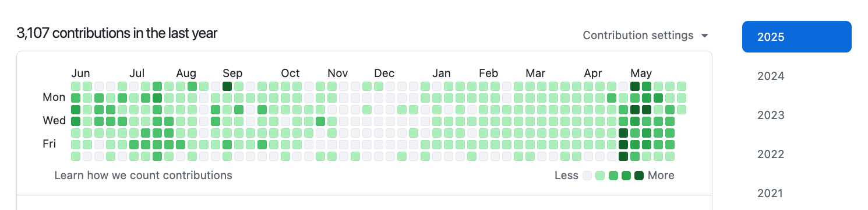Select the first Tuesday cell in the graph

click(76, 110)
